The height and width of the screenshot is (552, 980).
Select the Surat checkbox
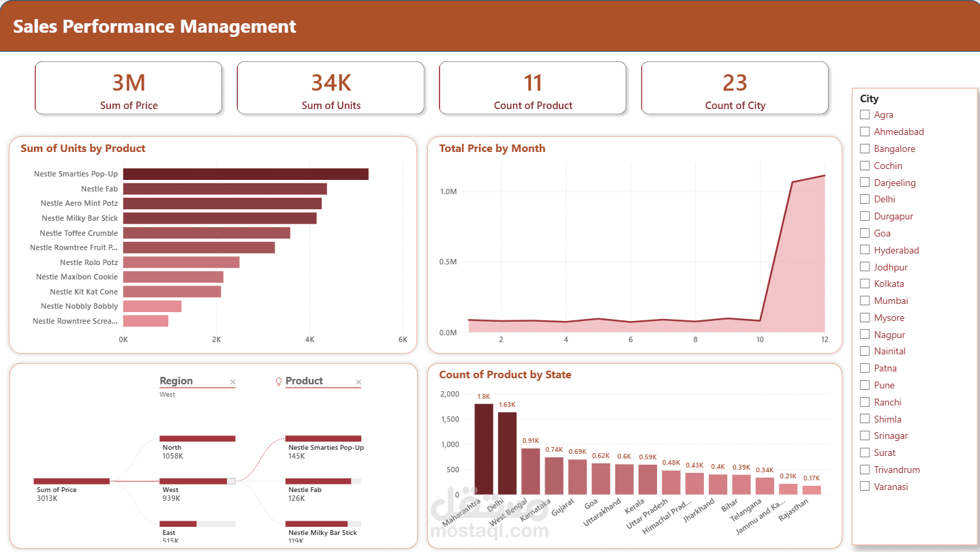click(x=865, y=453)
